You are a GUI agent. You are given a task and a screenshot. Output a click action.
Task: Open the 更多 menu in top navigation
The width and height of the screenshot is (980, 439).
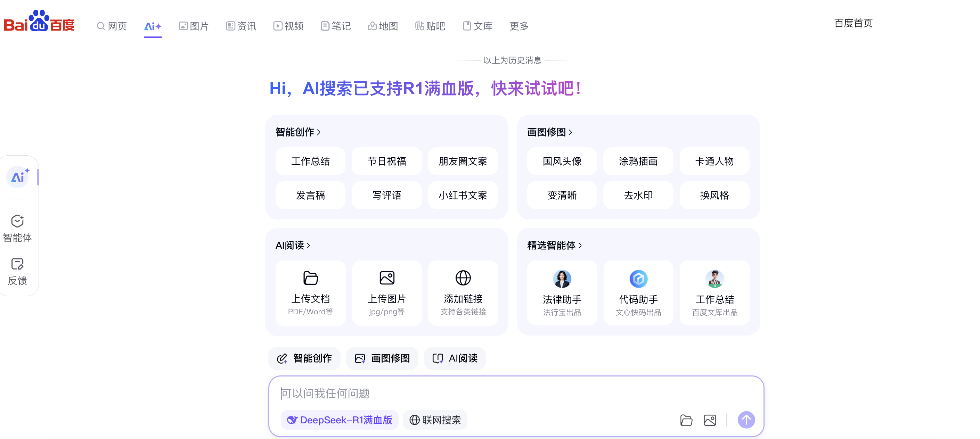click(519, 26)
